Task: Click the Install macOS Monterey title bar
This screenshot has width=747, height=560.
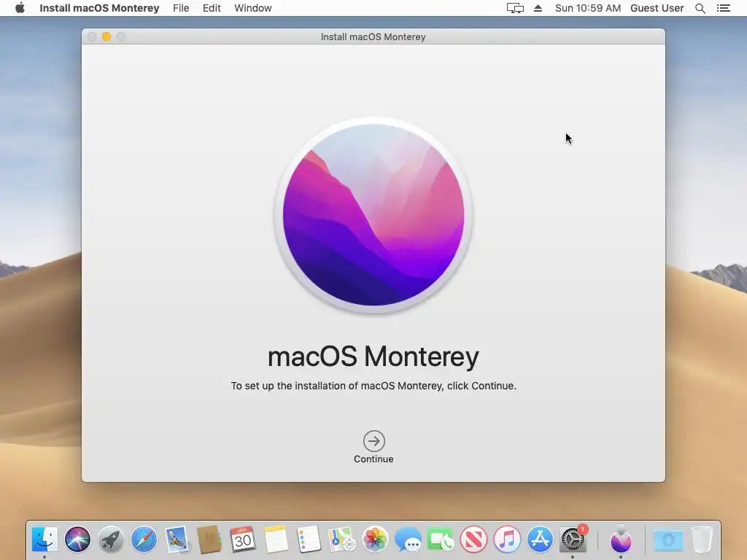Action: pos(373,36)
